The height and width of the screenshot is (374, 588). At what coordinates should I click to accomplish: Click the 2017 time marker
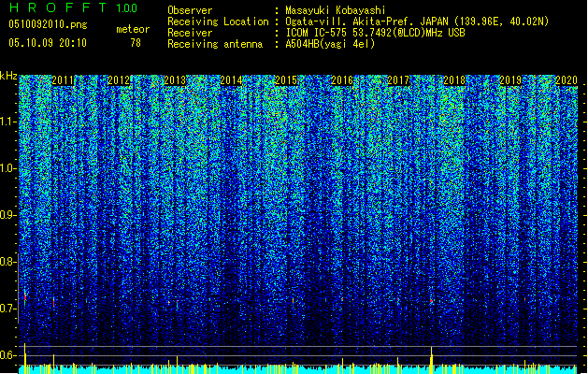(x=398, y=80)
